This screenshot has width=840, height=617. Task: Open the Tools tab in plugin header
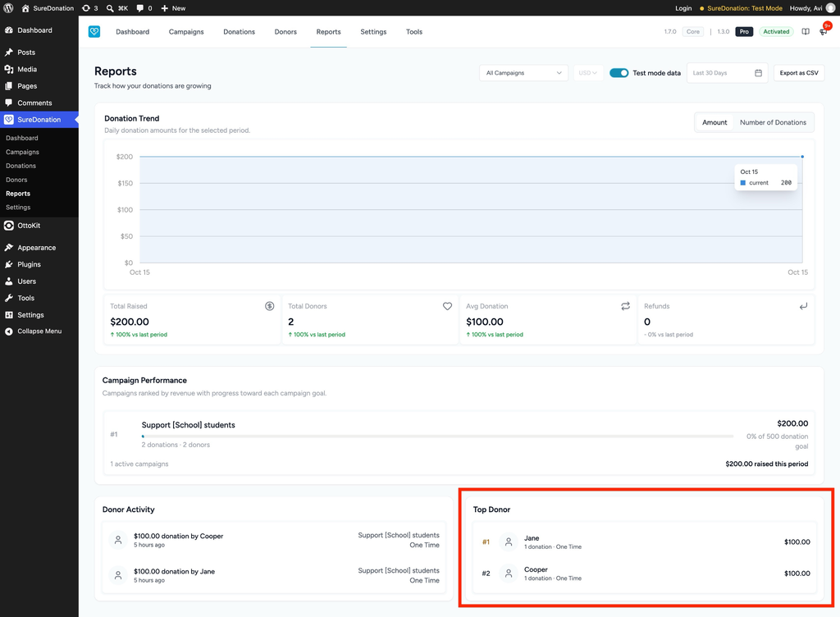414,32
